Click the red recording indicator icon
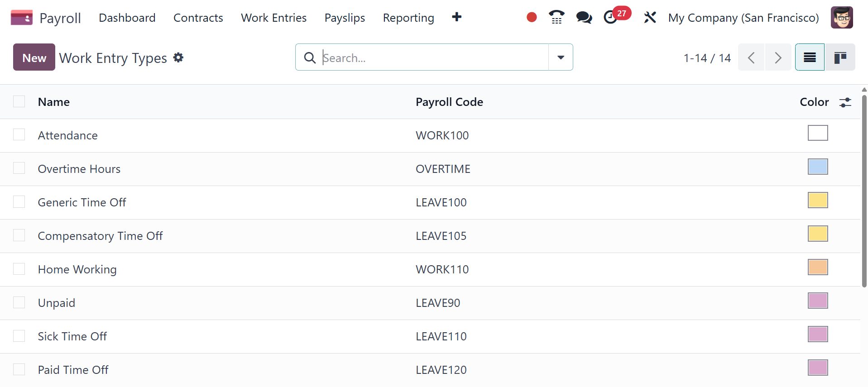Image resolution: width=868 pixels, height=387 pixels. 532,18
